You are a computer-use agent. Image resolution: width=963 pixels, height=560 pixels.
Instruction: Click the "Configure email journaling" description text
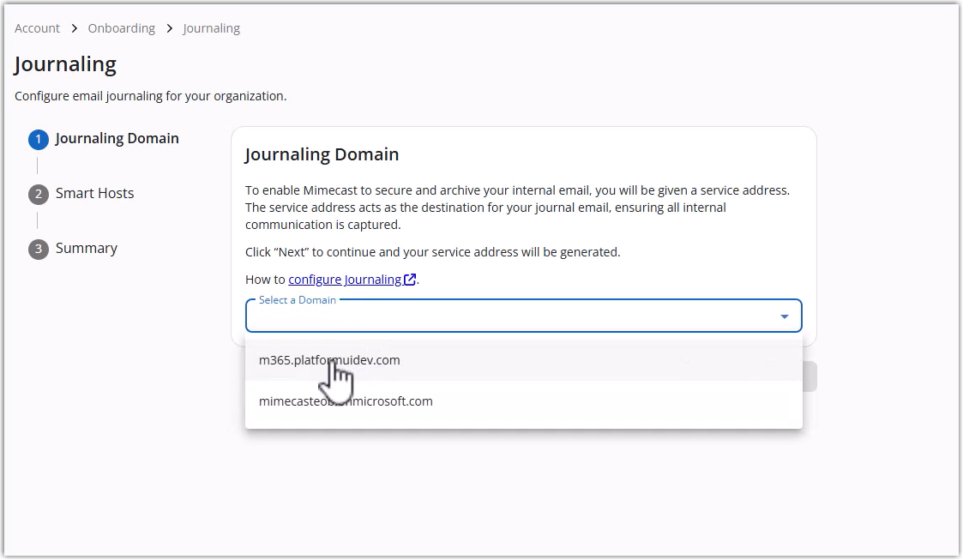151,96
